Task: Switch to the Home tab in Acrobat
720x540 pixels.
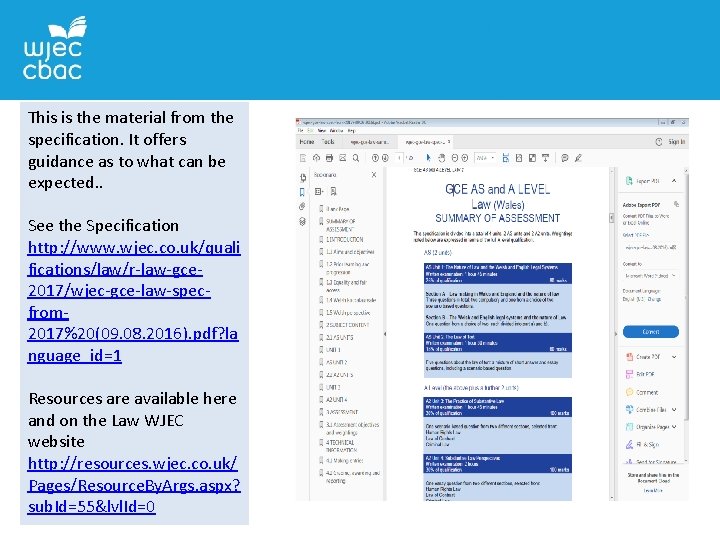Action: [307, 142]
